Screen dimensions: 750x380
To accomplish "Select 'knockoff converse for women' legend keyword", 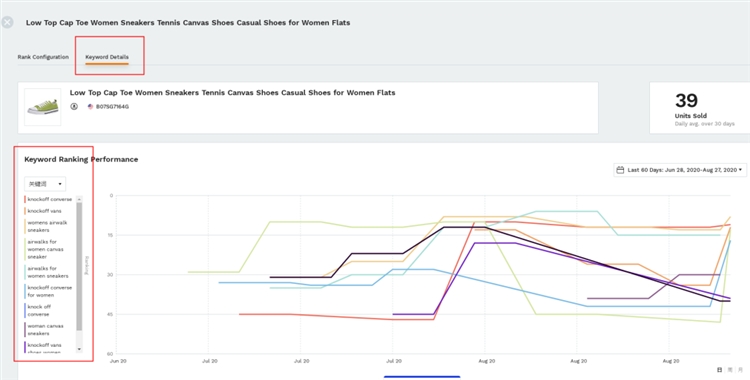I will click(50, 291).
